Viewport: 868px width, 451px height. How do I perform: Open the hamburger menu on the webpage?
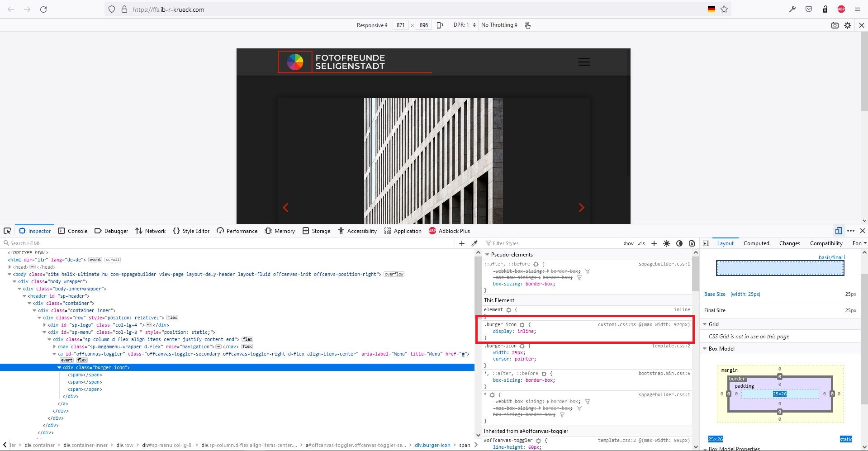(x=583, y=62)
